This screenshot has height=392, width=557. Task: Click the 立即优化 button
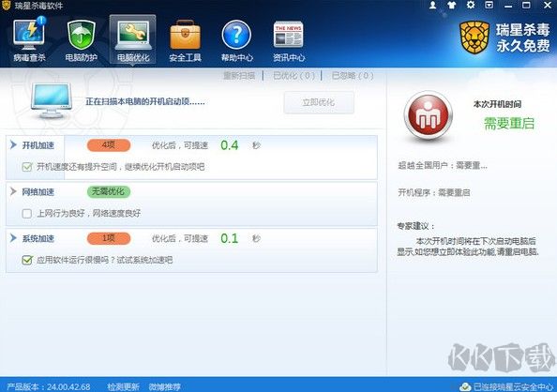tap(319, 102)
